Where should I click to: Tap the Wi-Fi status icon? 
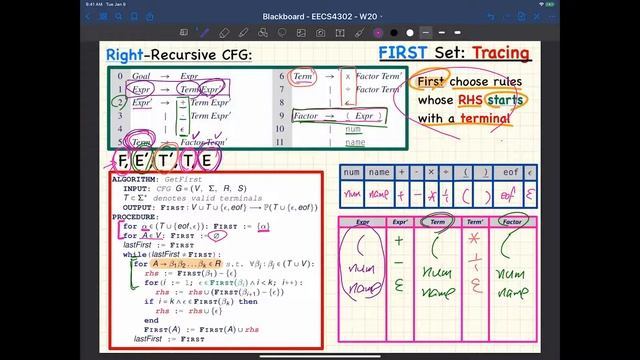541,4
